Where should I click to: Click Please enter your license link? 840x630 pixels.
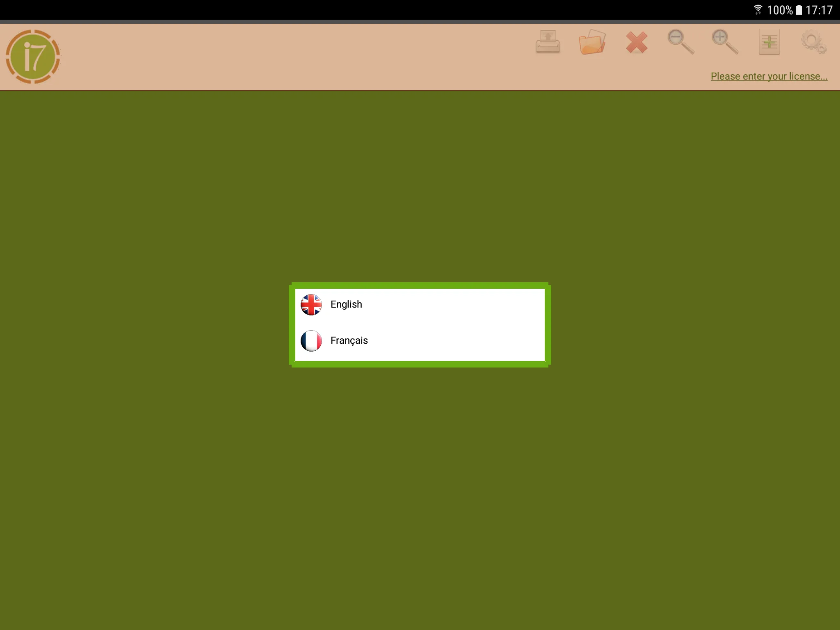pos(769,76)
